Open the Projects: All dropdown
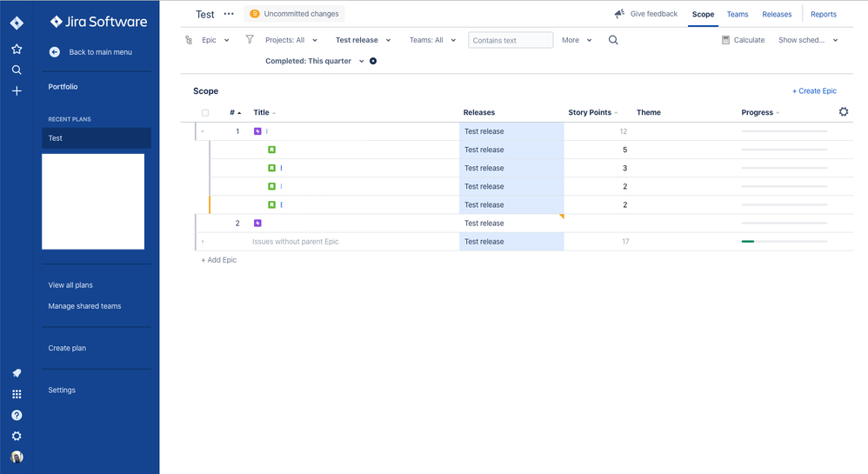Viewport: 868px width, 474px height. click(x=291, y=40)
